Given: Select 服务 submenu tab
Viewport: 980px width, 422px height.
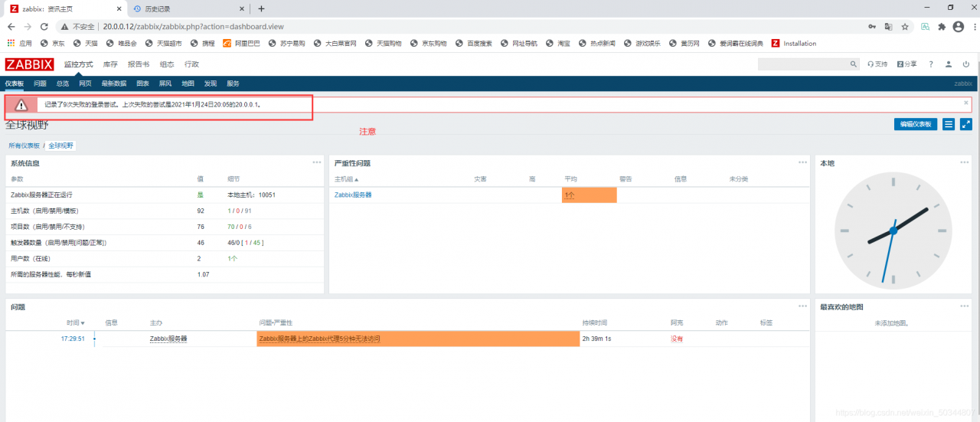Looking at the screenshot, I should coord(234,83).
